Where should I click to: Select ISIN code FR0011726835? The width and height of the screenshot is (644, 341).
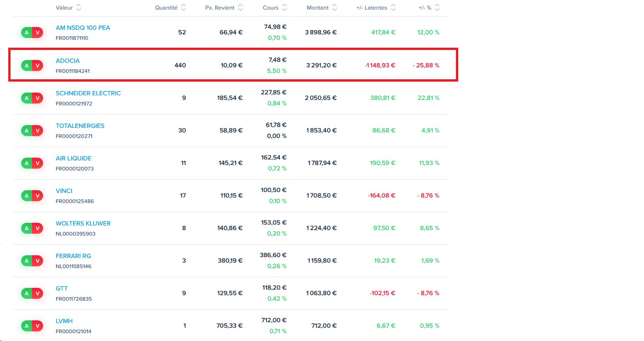tap(74, 299)
